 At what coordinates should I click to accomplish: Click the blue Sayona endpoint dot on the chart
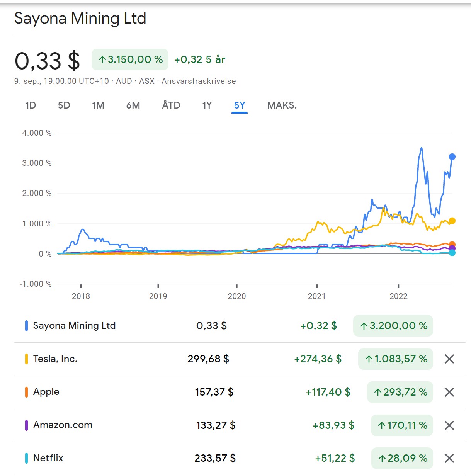(451, 156)
